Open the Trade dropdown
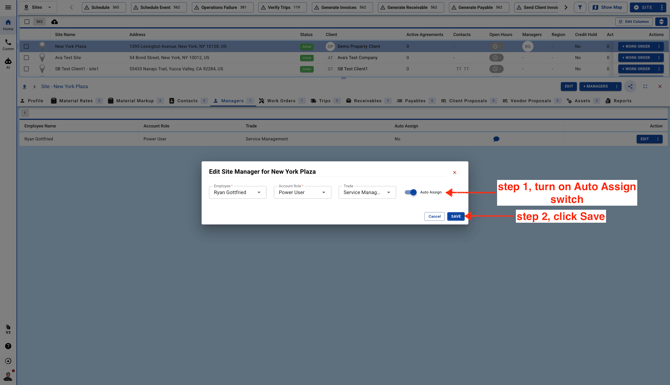The width and height of the screenshot is (670, 385). 367,192
